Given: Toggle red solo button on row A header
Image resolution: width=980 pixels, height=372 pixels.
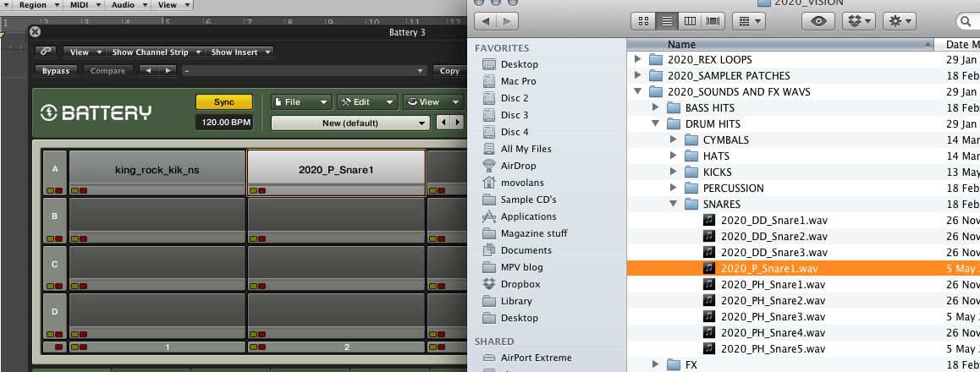Looking at the screenshot, I should pyautogui.click(x=58, y=190).
